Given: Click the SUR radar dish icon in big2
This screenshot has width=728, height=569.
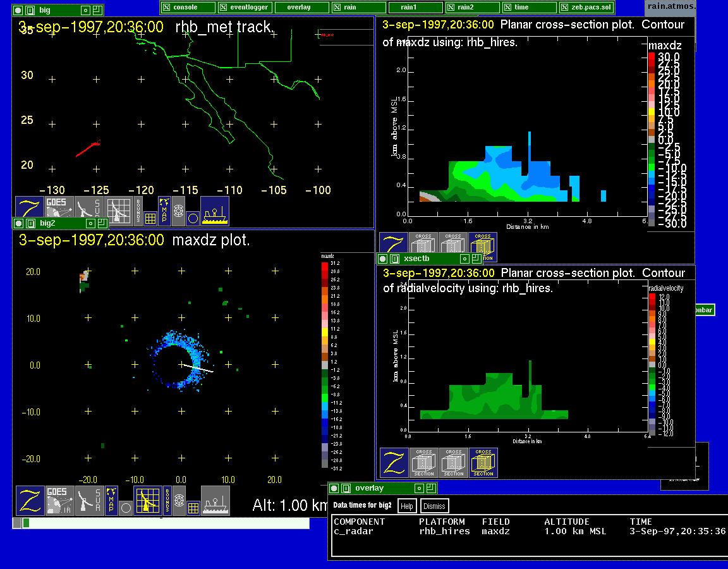Looking at the screenshot, I should tap(88, 499).
